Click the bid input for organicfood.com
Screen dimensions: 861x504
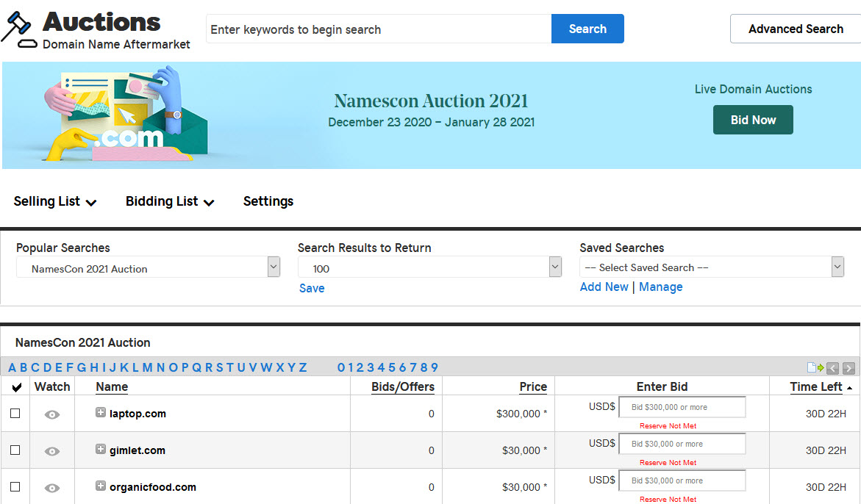(682, 480)
